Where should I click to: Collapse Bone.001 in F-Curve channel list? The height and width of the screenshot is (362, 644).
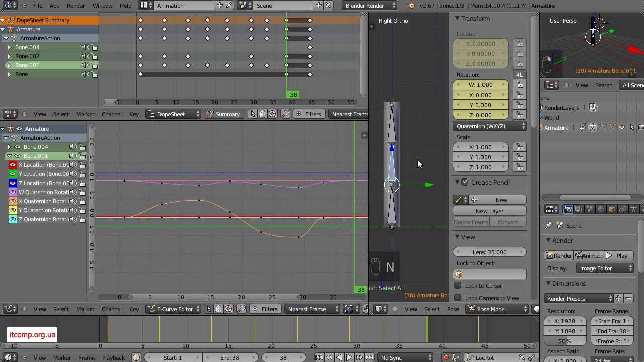tap(9, 156)
